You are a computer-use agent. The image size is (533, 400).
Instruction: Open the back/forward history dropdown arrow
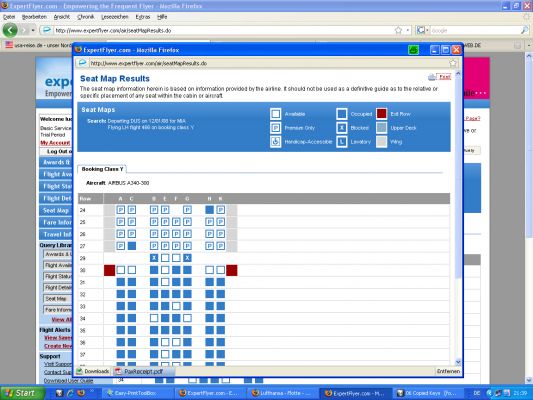(33, 30)
